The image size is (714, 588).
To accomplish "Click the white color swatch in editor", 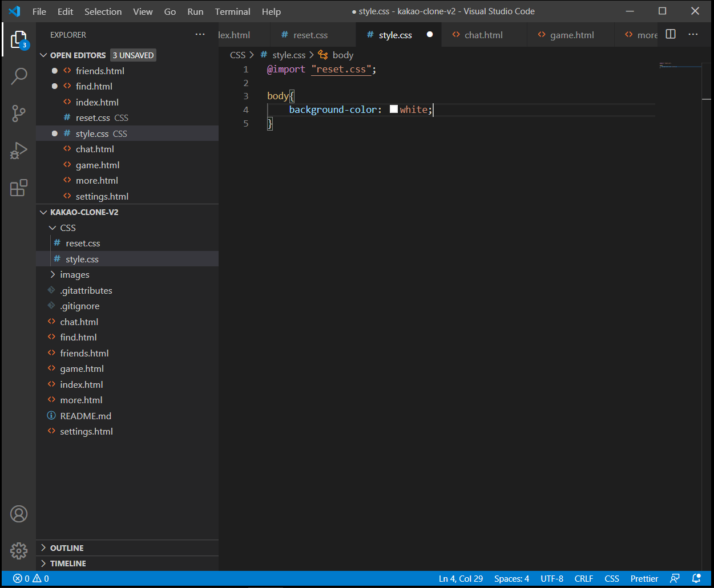I will click(x=394, y=110).
